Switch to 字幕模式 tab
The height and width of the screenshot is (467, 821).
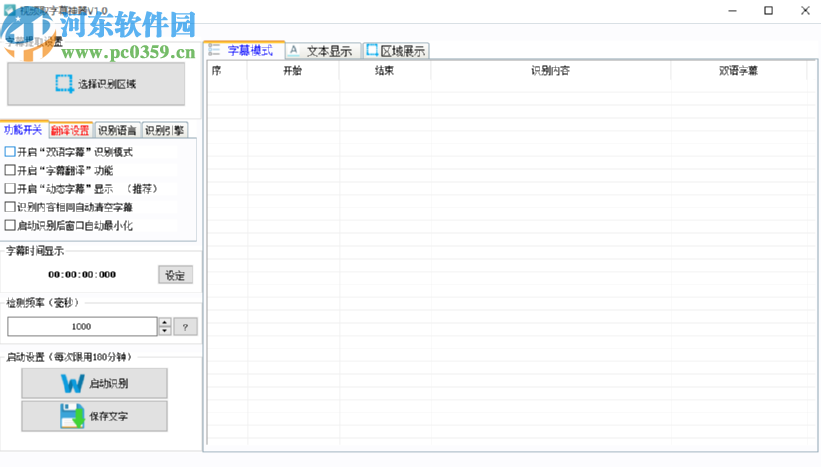(x=244, y=50)
